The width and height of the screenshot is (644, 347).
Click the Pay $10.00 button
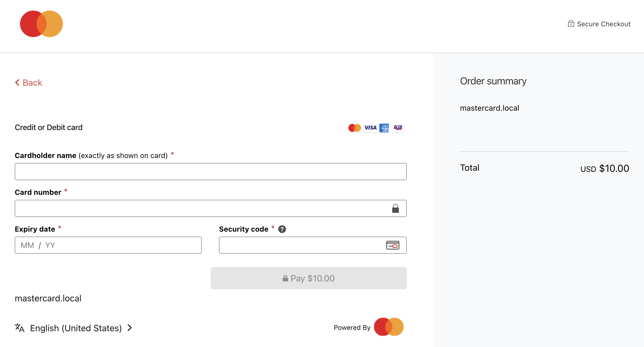(x=308, y=278)
